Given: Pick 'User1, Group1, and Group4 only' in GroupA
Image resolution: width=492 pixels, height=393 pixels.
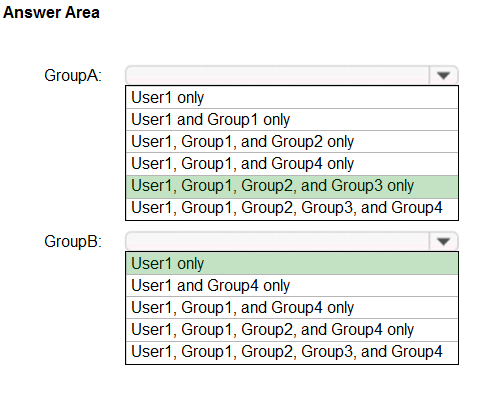Looking at the screenshot, I should [292, 164].
